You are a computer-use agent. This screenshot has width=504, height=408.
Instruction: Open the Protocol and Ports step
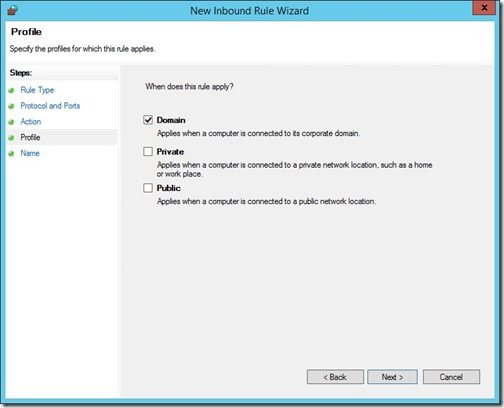coord(50,106)
